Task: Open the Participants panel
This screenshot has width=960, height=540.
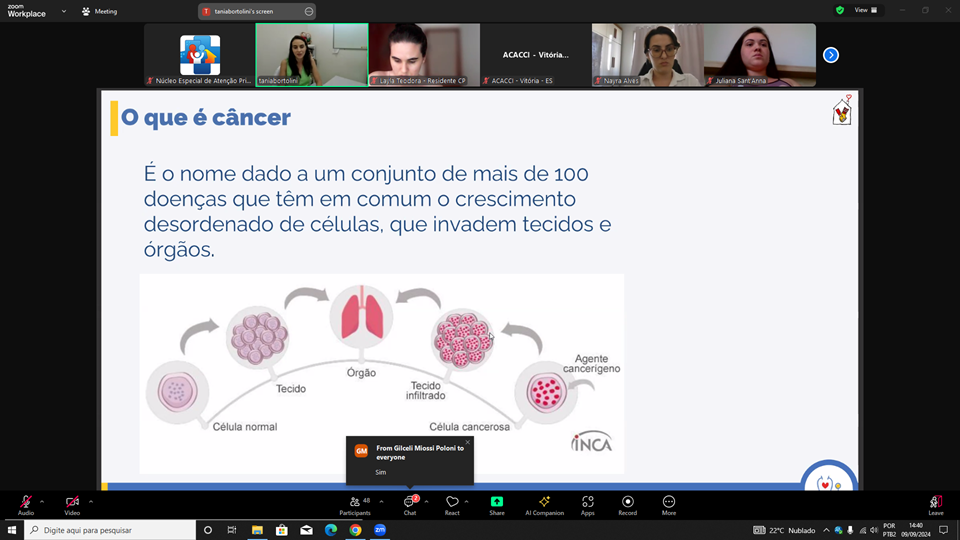Action: (x=354, y=504)
